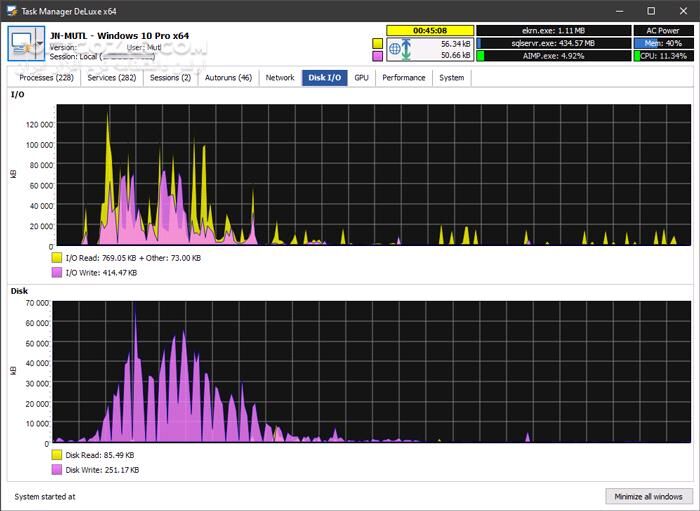Click the CPU 11.34% indicator
Viewport: 700px width, 511px height.
[x=663, y=56]
